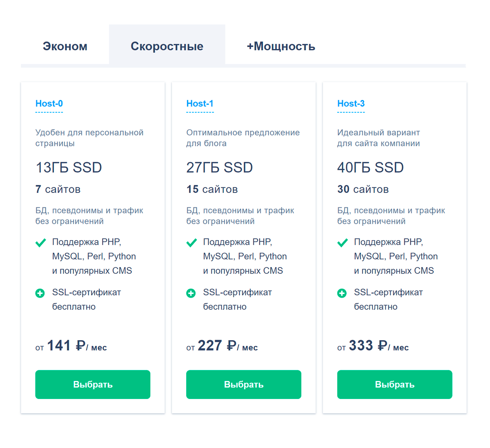Click the ruble icon next to 141

tap(80, 346)
